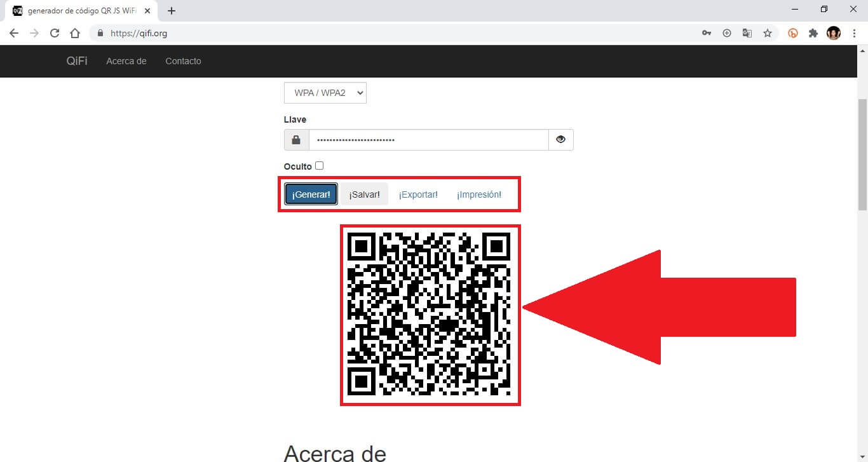The width and height of the screenshot is (868, 462).
Task: Focus the Llave password field
Action: click(x=429, y=140)
